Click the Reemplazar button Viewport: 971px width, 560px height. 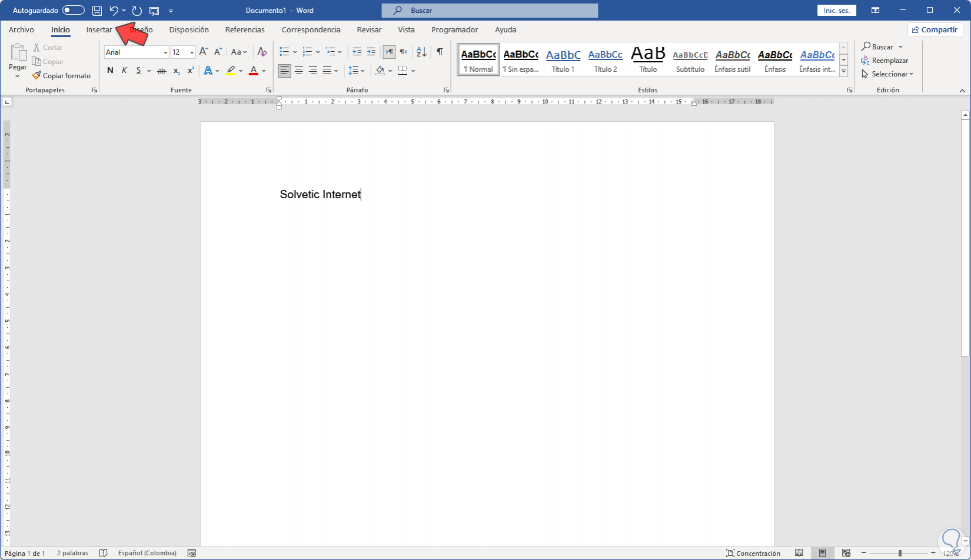coord(884,61)
